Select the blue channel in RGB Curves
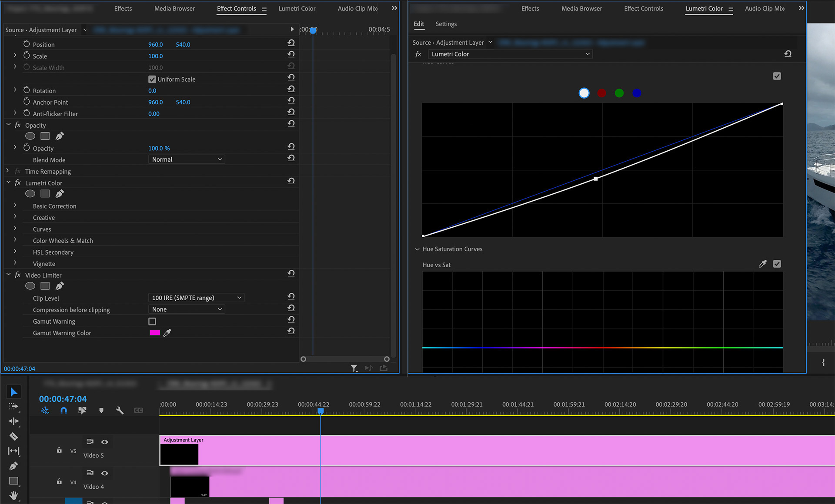The image size is (835, 504). 635,93
